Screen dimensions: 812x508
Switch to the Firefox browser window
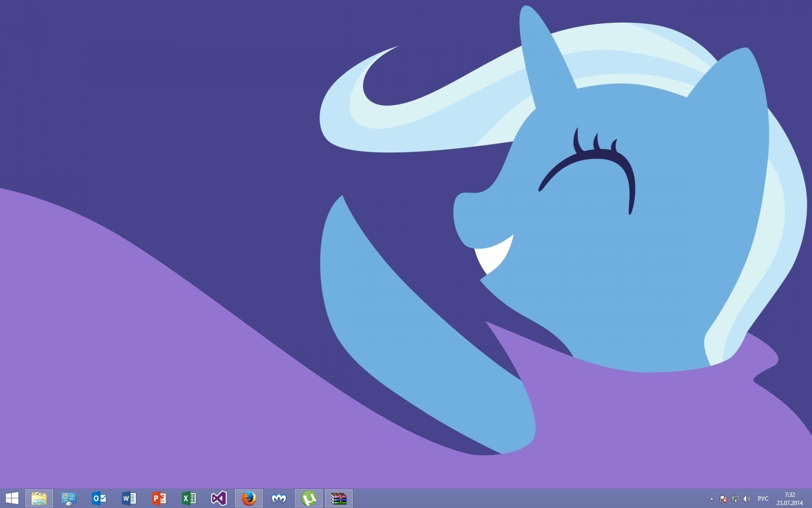[249, 498]
